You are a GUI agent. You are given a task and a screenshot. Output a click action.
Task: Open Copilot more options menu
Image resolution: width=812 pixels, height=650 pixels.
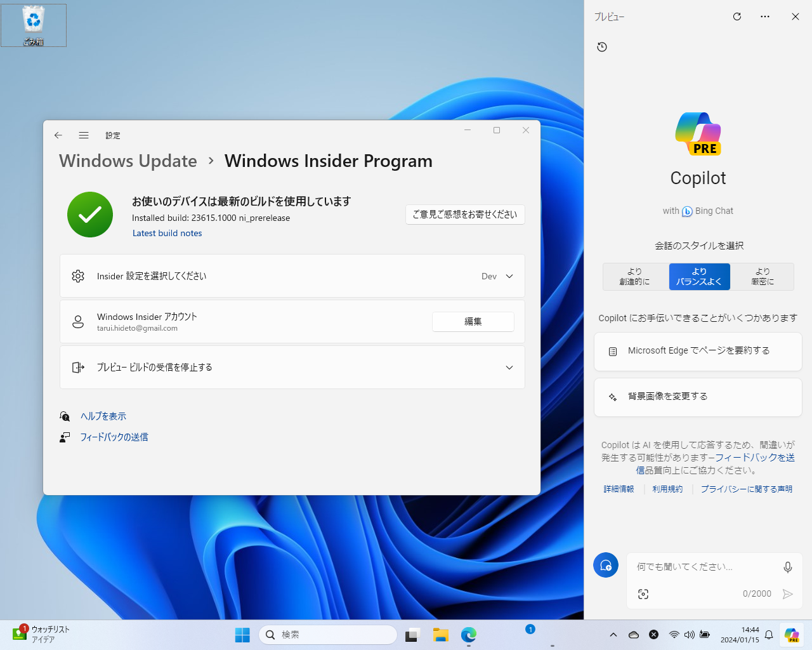coord(764,17)
